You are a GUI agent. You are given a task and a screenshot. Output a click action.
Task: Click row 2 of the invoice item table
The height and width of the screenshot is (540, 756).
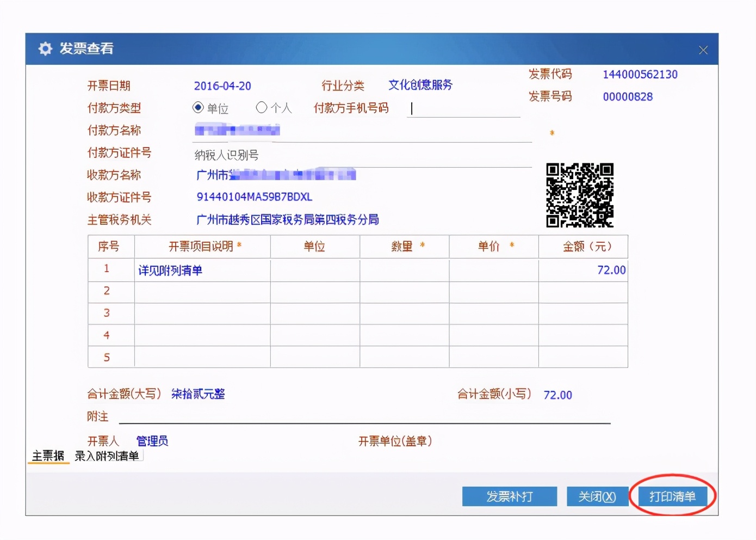(201, 292)
